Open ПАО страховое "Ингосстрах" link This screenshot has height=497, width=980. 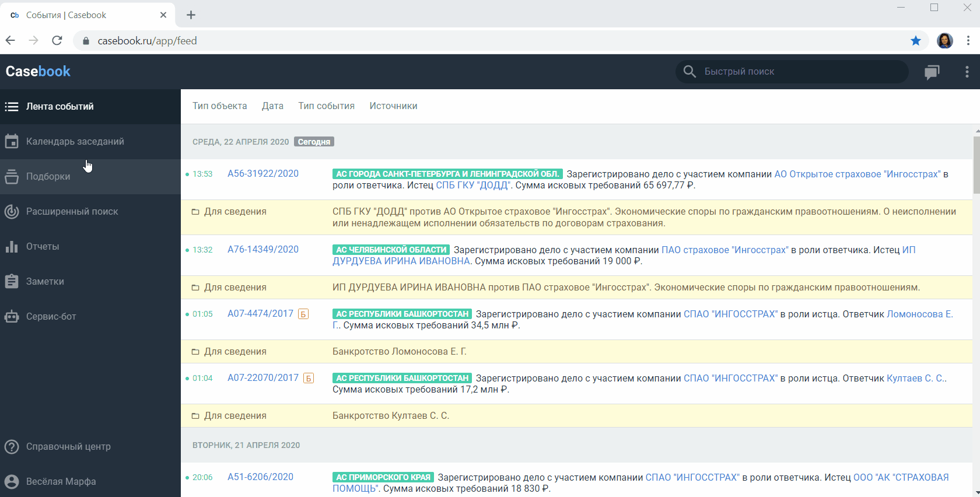tap(724, 250)
